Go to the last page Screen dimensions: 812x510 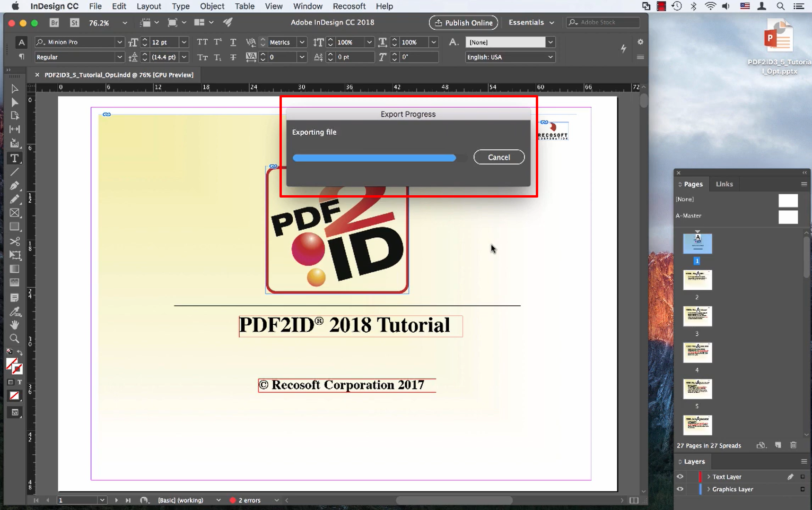128,500
